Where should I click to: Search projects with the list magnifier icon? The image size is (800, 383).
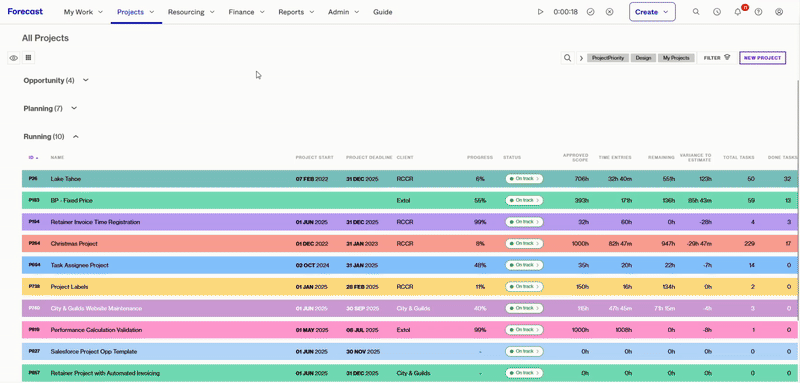tap(567, 58)
